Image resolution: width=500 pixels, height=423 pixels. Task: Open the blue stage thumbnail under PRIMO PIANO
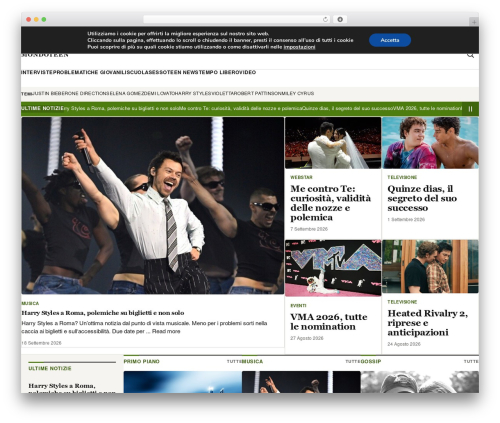pyautogui.click(x=183, y=382)
